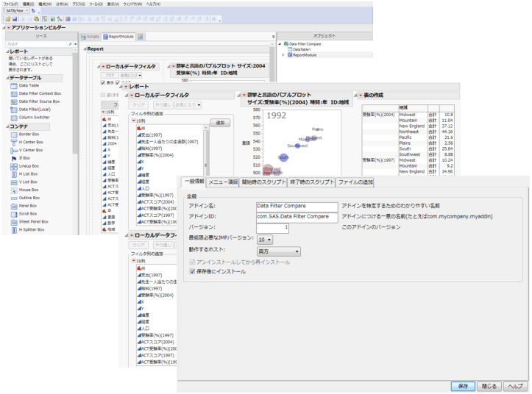The image size is (532, 394).
Task: Select the H Center Box icon
Action: (14, 143)
